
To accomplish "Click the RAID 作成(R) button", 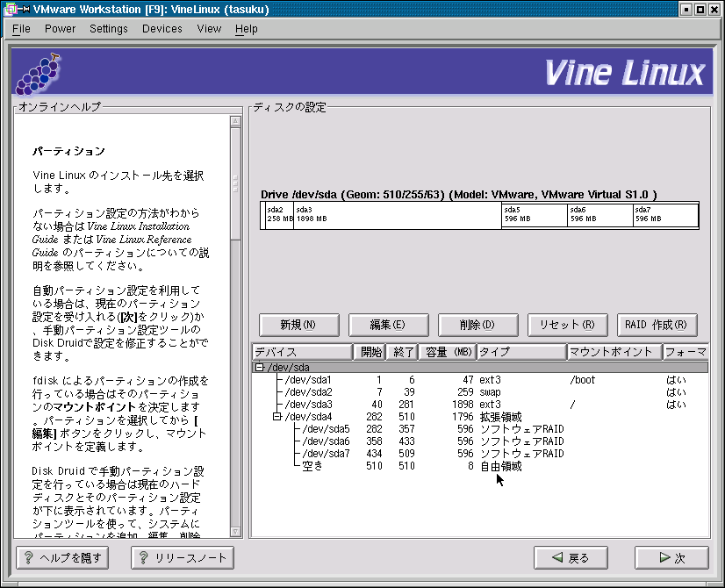I will coord(657,325).
